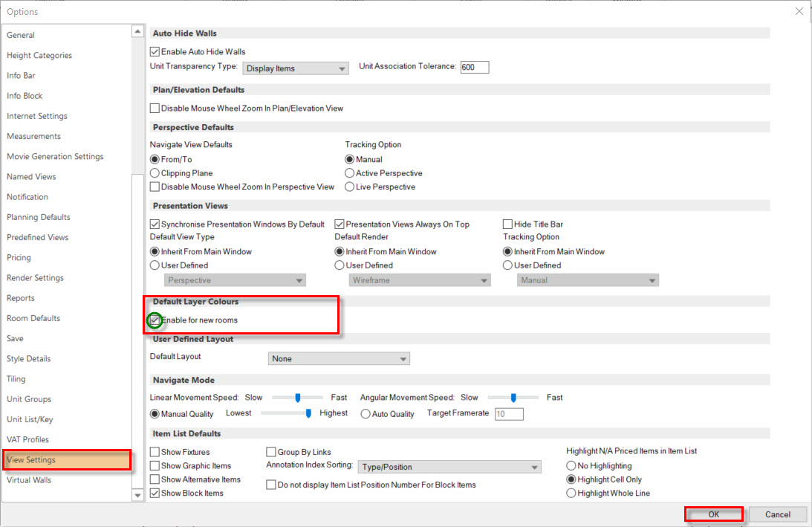812x527 pixels.
Task: Enable Group By Links option
Action: 272,451
